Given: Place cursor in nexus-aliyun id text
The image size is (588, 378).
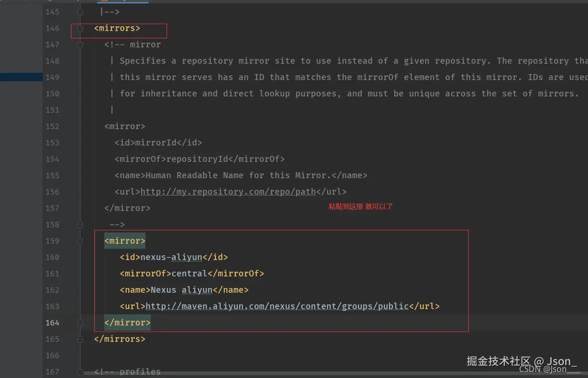Looking at the screenshot, I should 171,257.
